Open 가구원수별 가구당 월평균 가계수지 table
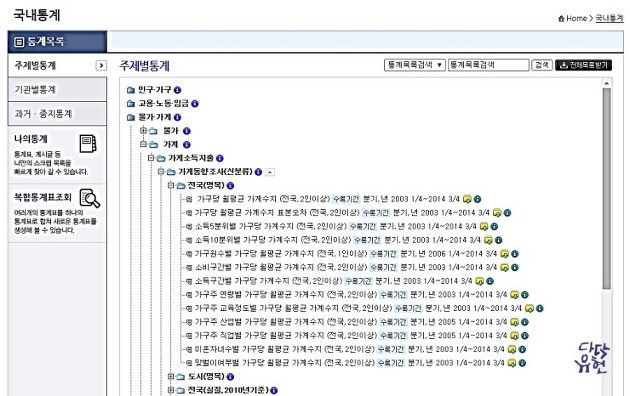The height and width of the screenshot is (396, 630). pos(280,254)
